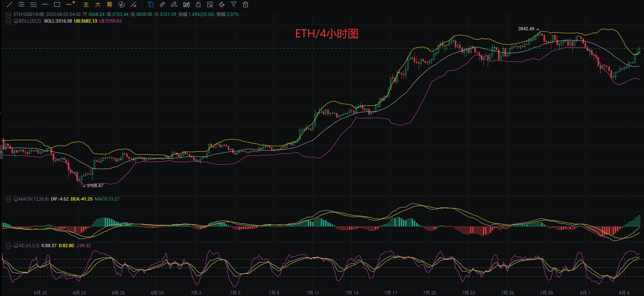Image resolution: width=644 pixels, height=296 pixels.
Task: Click the MACD(12,26,9) indicator label
Action: coord(34,199)
